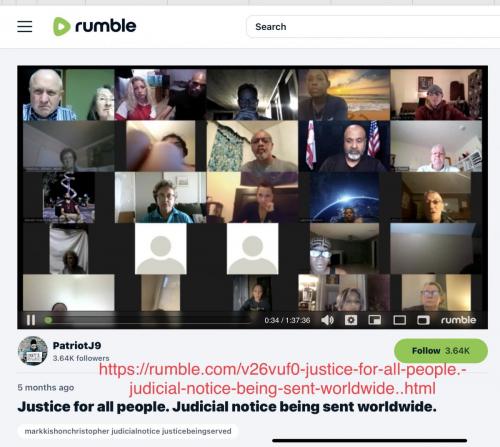Pause the video playback
500x447 pixels.
tap(31, 320)
